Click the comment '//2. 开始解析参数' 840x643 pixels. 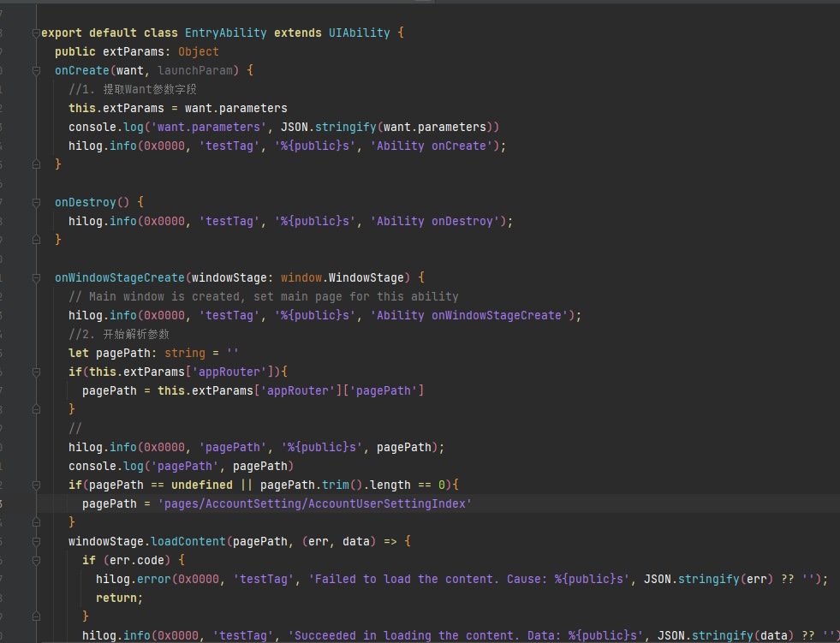119,335
